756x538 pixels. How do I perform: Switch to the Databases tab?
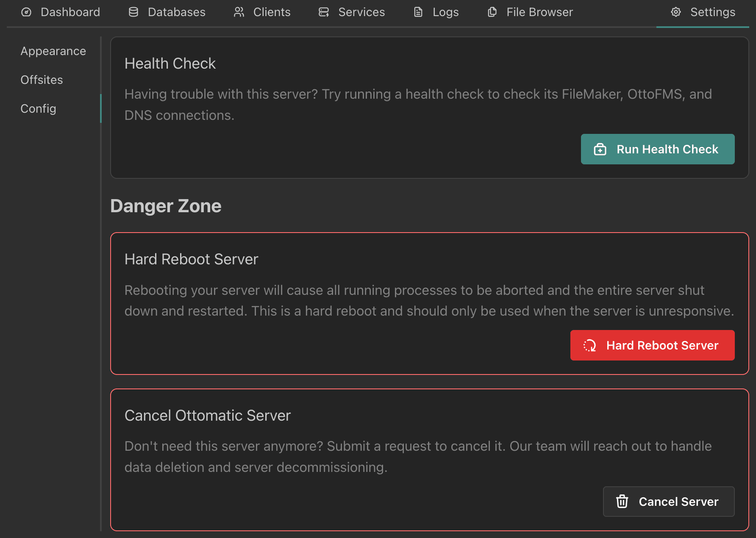(x=176, y=12)
